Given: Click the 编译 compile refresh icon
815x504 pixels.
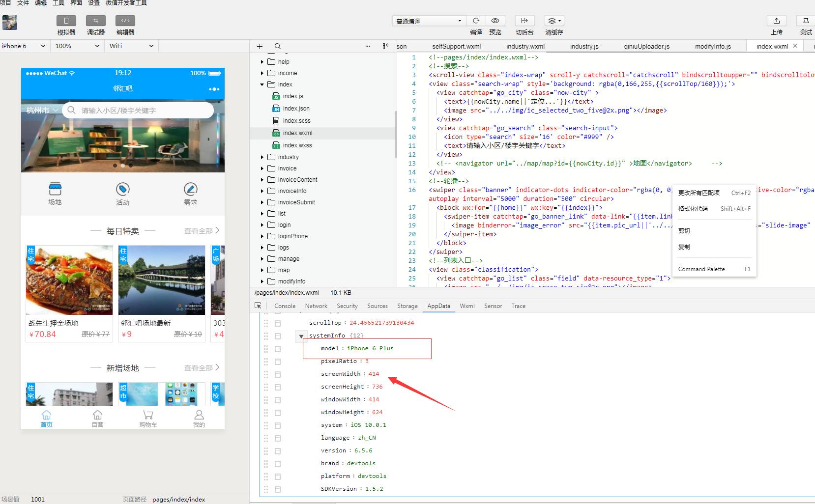Looking at the screenshot, I should coord(476,21).
